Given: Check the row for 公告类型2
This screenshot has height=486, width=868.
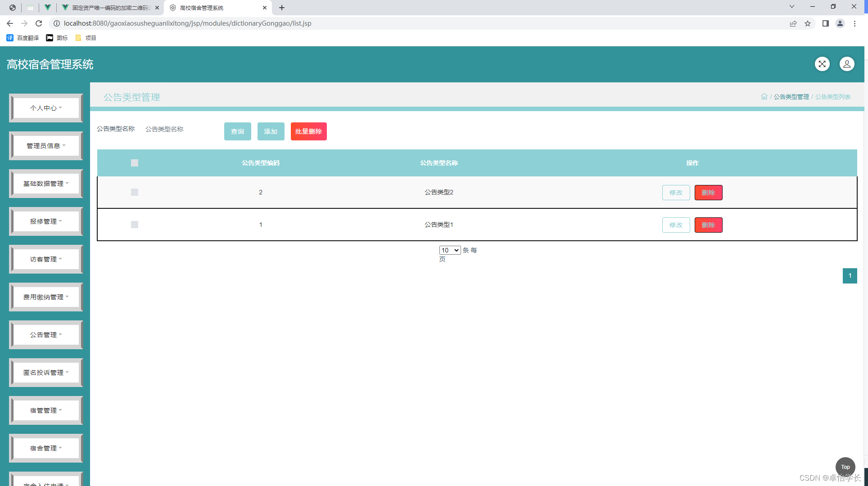Looking at the screenshot, I should pyautogui.click(x=135, y=192).
